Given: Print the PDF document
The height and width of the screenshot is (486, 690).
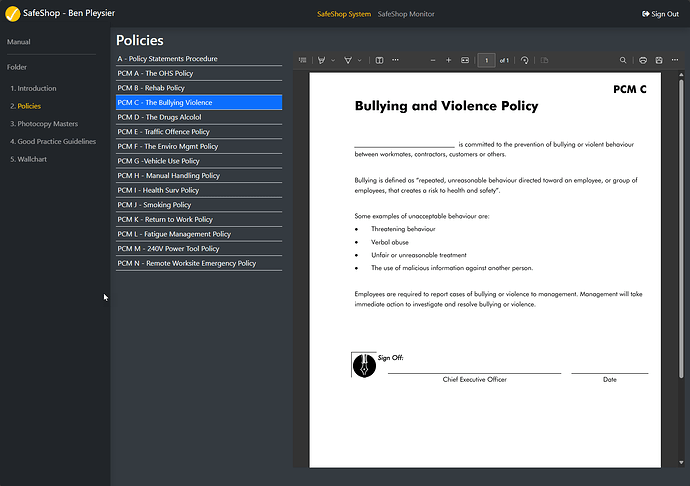Looking at the screenshot, I should point(643,60).
